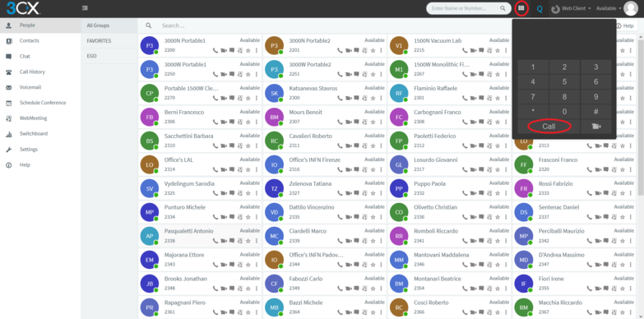Image resolution: width=644 pixels, height=319 pixels.
Task: Start video call with Berni Francesco
Action: coord(224,122)
